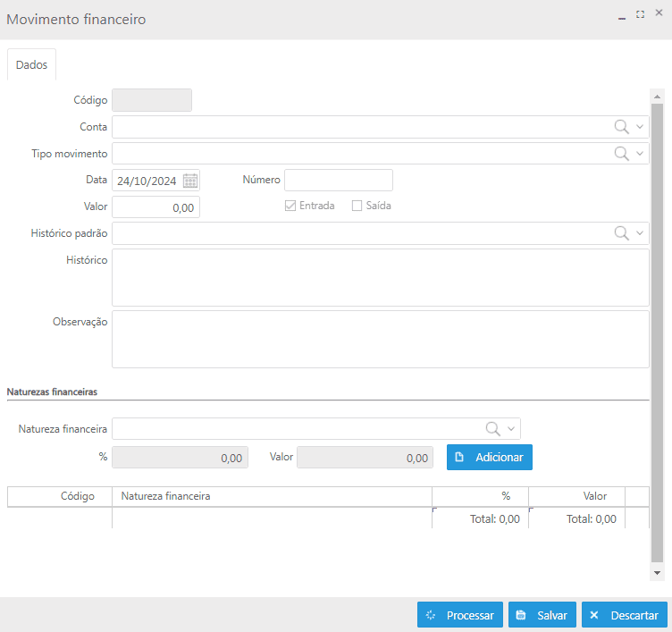Click the search magnifier in Histórico padrão field
Screen dimensions: 672x632
pos(621,233)
